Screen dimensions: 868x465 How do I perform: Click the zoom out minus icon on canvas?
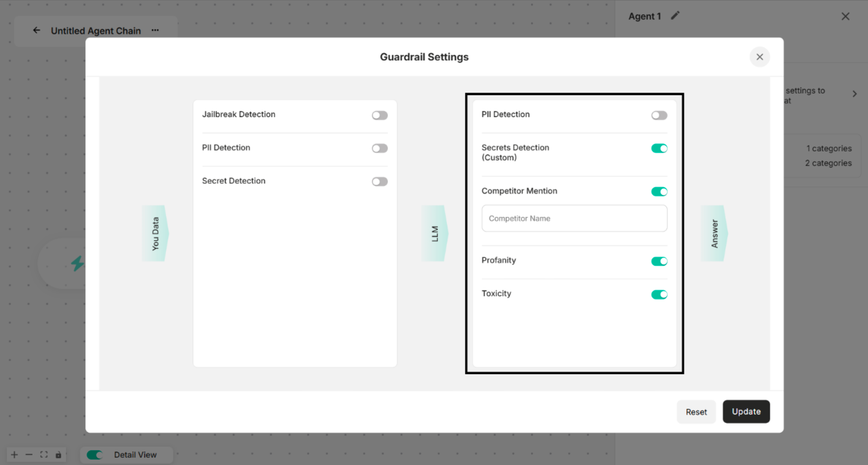29,455
